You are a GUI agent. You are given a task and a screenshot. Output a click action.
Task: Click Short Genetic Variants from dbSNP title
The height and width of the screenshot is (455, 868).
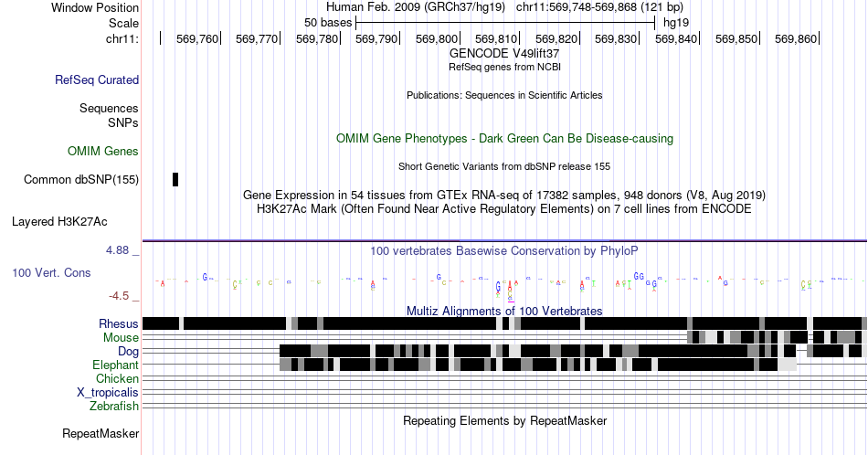pos(504,166)
